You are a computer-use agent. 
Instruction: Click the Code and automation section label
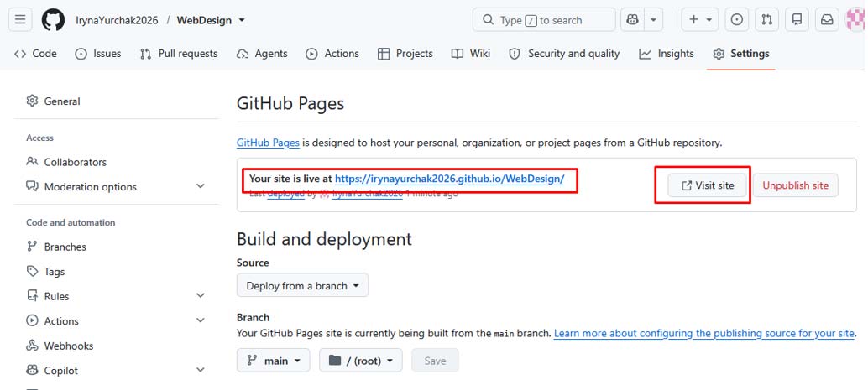point(71,222)
